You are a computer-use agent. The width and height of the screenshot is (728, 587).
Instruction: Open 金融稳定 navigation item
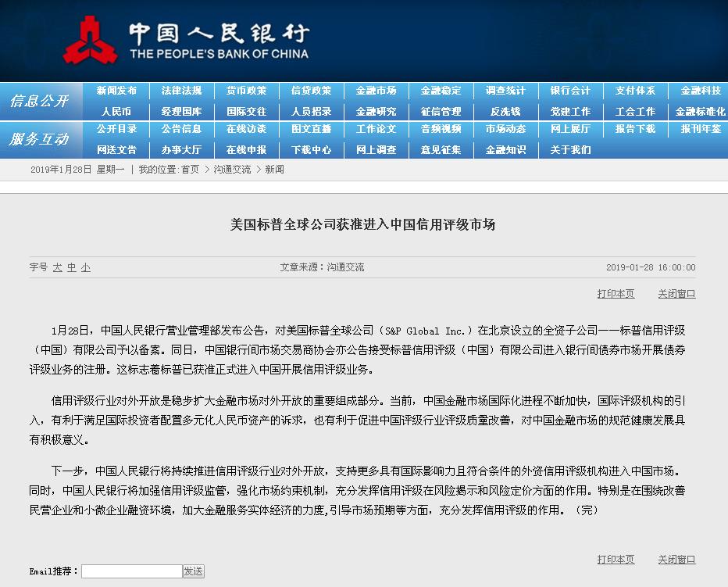click(441, 91)
